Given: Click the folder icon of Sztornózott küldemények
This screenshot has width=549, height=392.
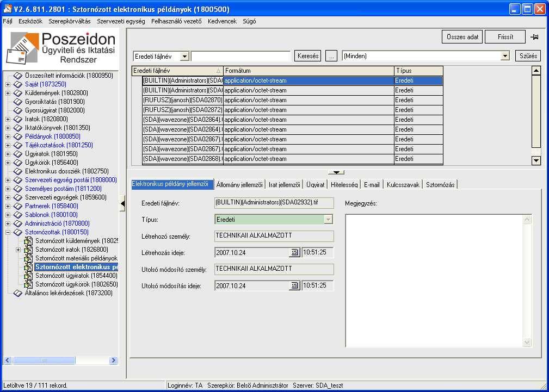Looking at the screenshot, I should [x=28, y=241].
